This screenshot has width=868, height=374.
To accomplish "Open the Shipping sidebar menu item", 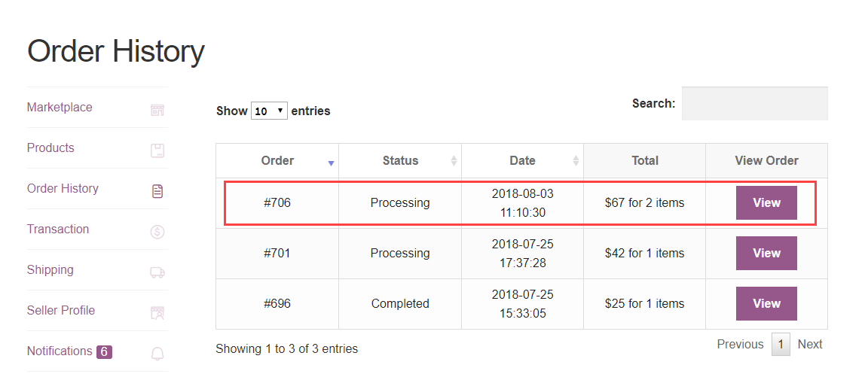I will coord(50,270).
